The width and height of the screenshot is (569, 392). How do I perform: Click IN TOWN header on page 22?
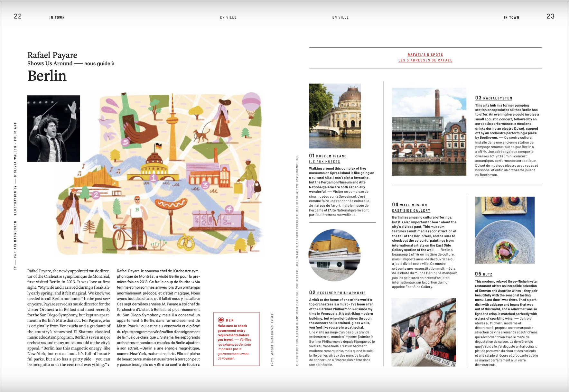[57, 17]
